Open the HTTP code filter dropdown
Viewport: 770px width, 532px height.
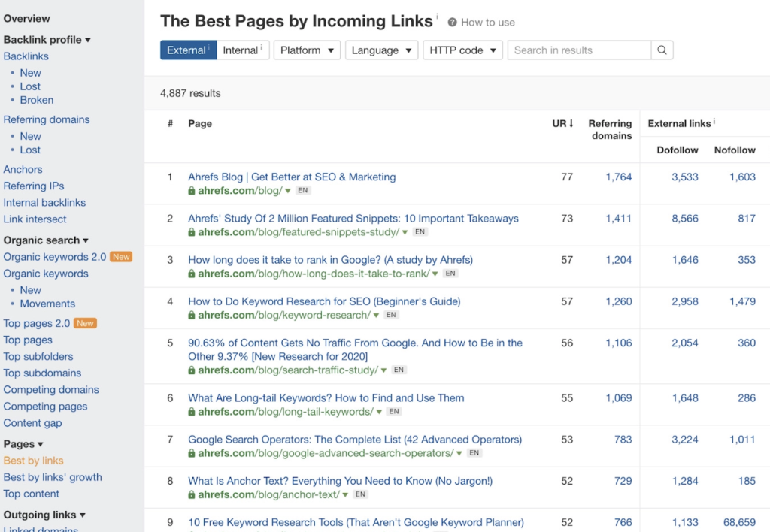pos(462,50)
